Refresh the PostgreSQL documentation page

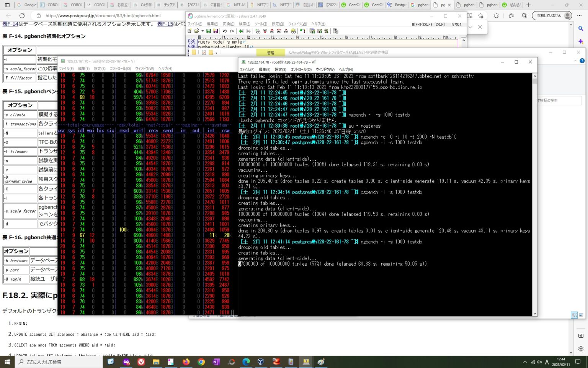(22, 16)
